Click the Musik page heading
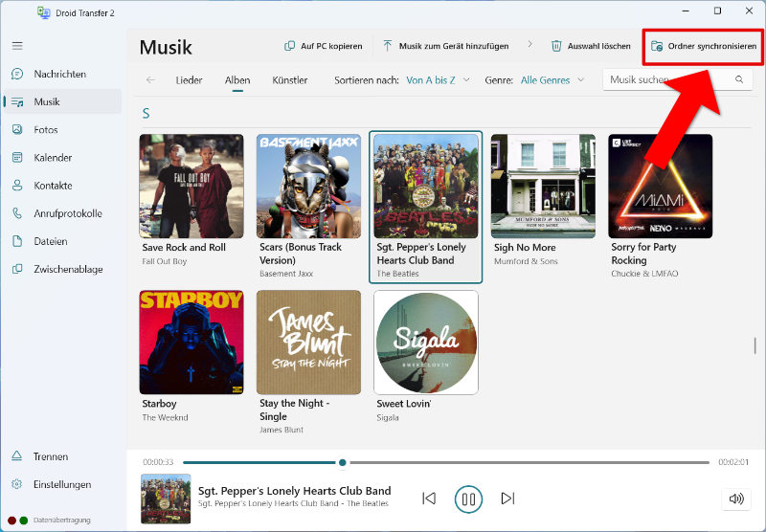The height and width of the screenshot is (532, 766). tap(166, 47)
